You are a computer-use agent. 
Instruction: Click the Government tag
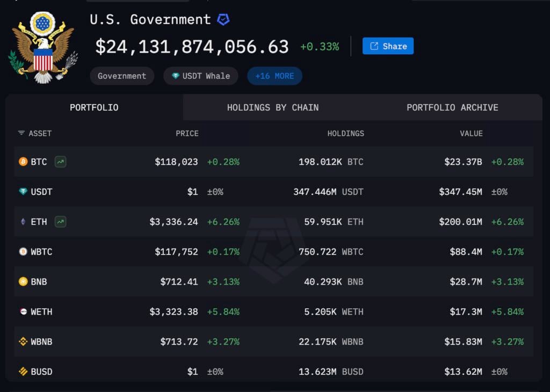[x=122, y=76]
